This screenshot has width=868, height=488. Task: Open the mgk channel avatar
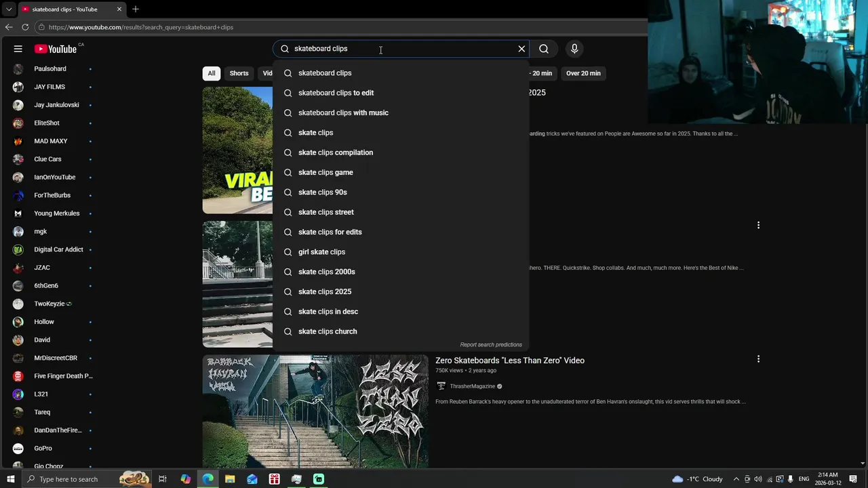[18, 232]
